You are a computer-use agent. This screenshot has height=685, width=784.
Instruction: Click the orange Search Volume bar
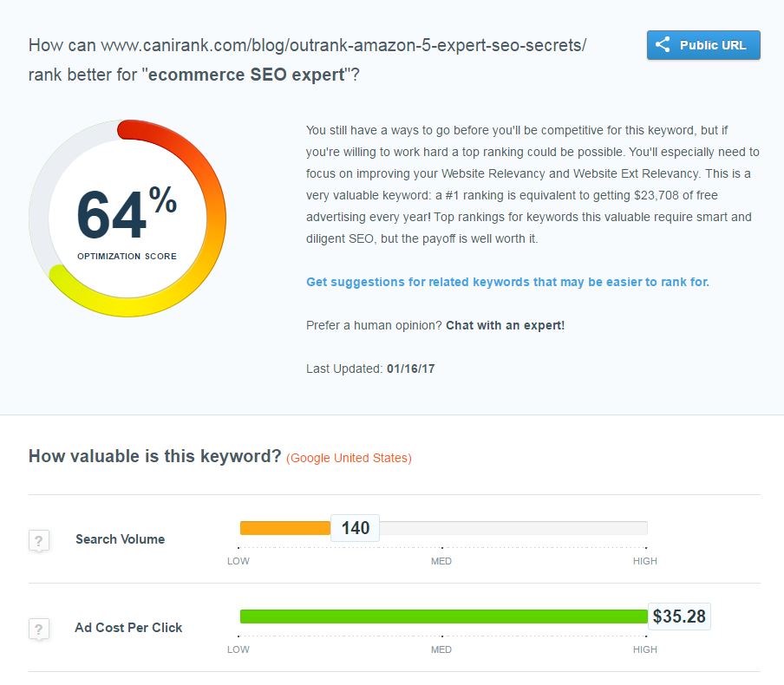click(x=285, y=528)
